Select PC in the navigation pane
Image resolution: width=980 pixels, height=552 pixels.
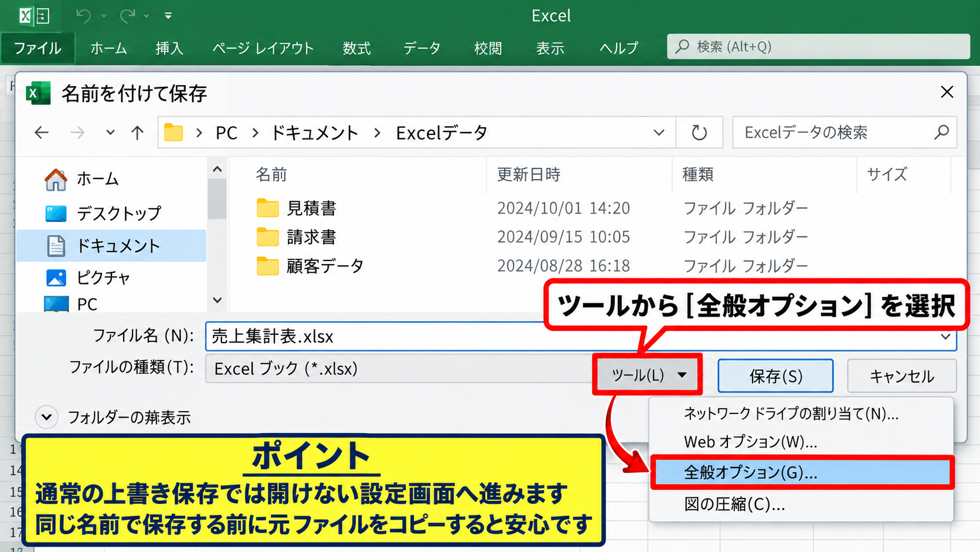(x=72, y=304)
